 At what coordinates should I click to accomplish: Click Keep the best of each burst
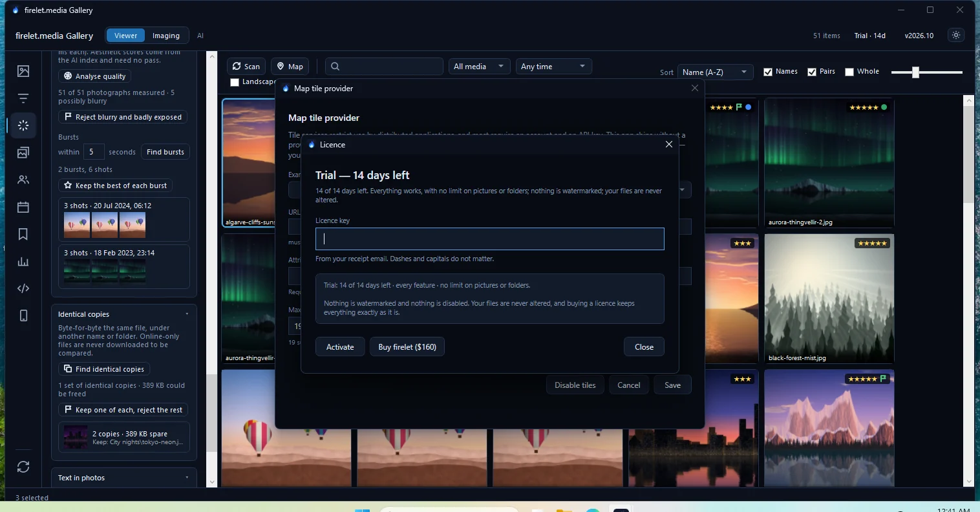click(115, 186)
